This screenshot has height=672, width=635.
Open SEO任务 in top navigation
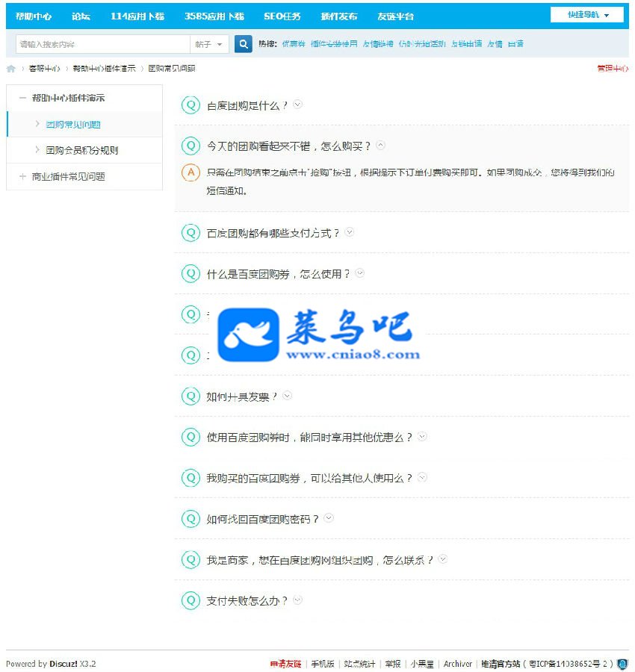[x=282, y=16]
